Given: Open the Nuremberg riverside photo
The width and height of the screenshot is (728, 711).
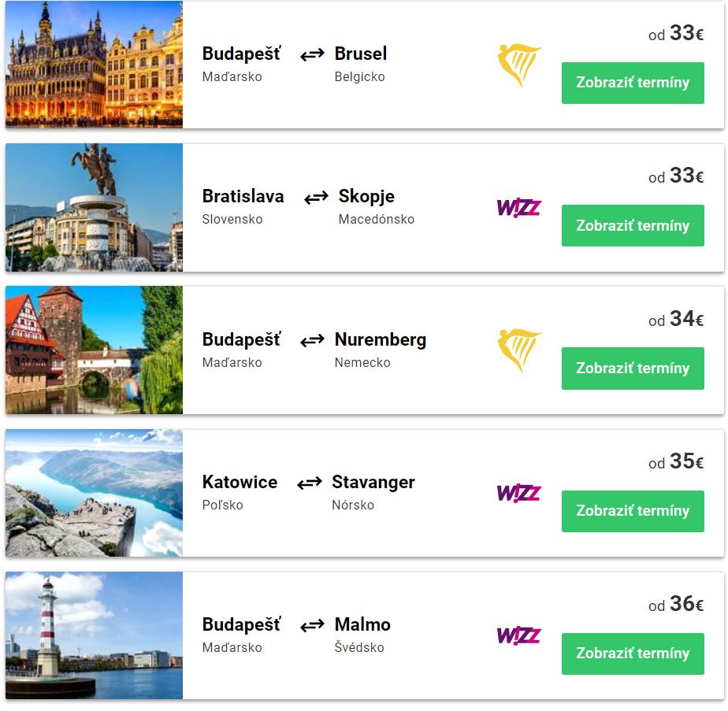Looking at the screenshot, I should (x=94, y=350).
